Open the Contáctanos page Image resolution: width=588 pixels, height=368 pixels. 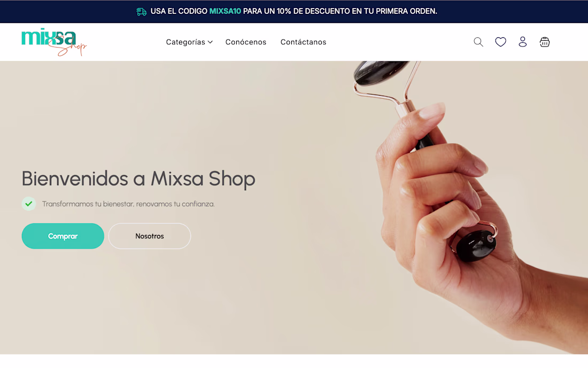[x=304, y=42]
